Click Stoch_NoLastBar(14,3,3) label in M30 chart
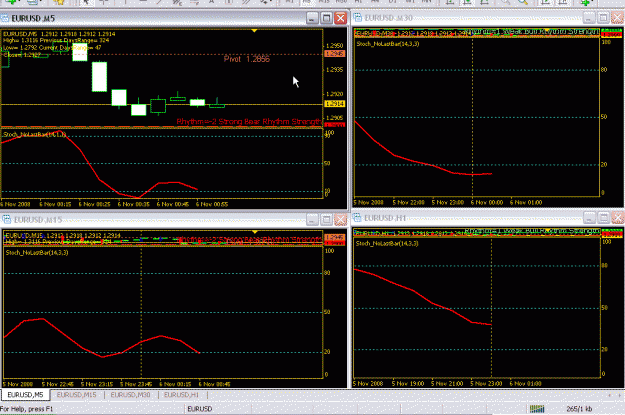 (x=387, y=44)
